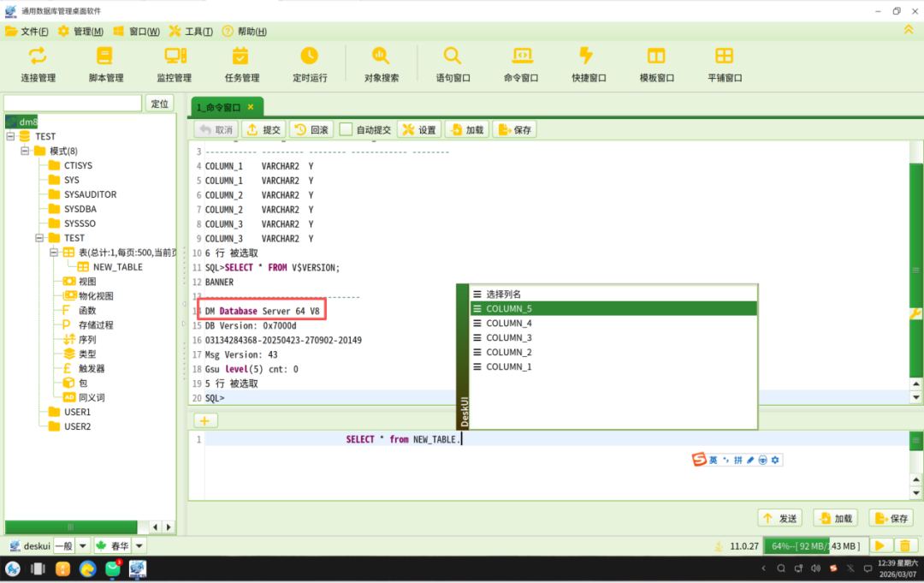
Task: Click the 取消 cancel button
Action: click(216, 129)
